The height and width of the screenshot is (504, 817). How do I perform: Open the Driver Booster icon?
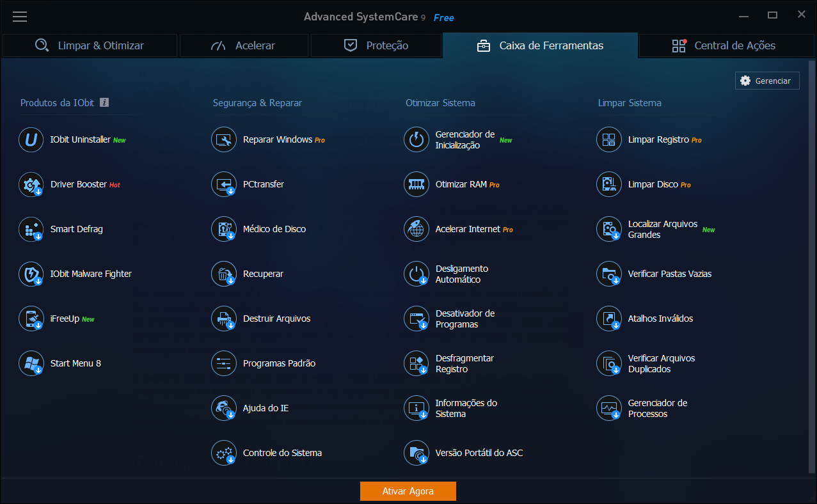coord(31,184)
